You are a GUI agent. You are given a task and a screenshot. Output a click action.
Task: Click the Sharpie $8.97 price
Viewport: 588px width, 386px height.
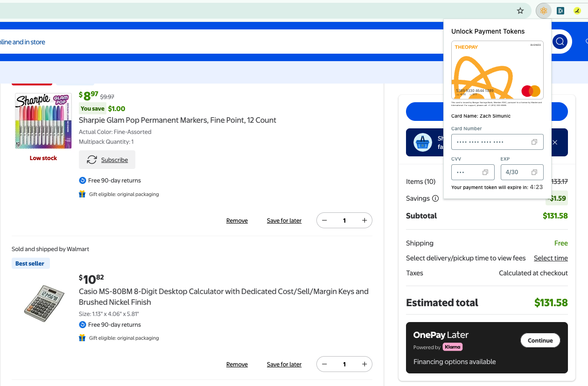point(89,96)
